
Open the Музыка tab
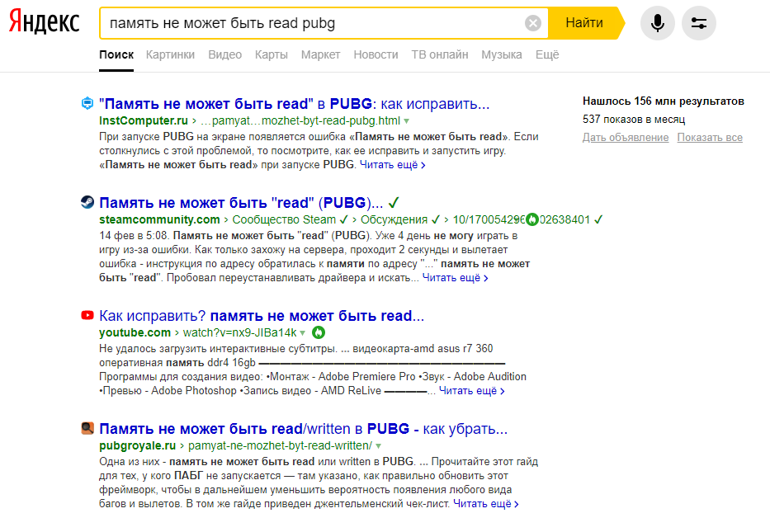click(x=502, y=54)
